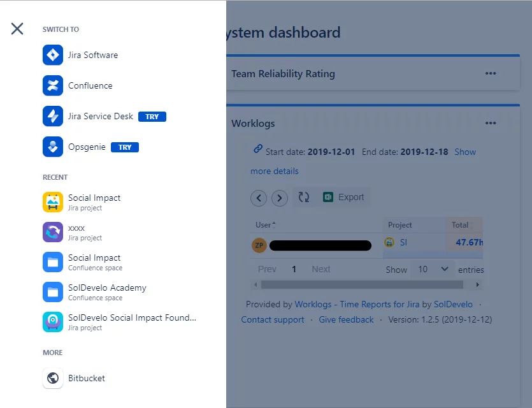Screen dimensions: 532x408
Task: Select the Jira Service Desk entry
Action: coord(101,116)
